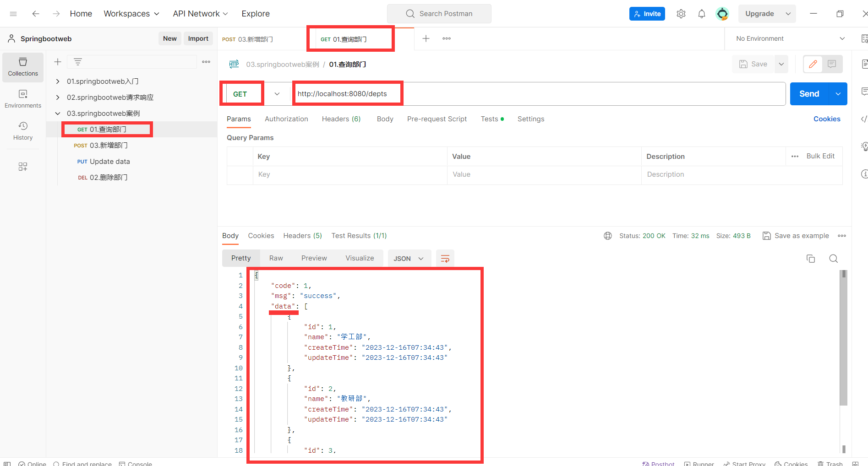Switch to the Pre-request Script tab

click(x=437, y=119)
